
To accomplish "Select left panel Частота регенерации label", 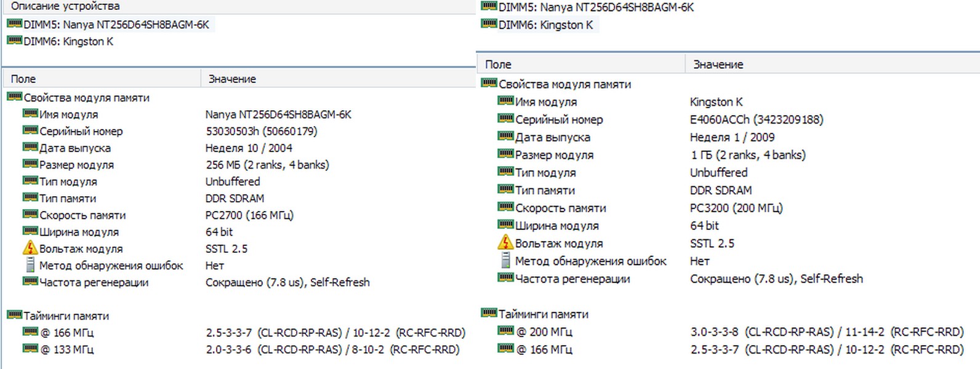I will pos(94,282).
